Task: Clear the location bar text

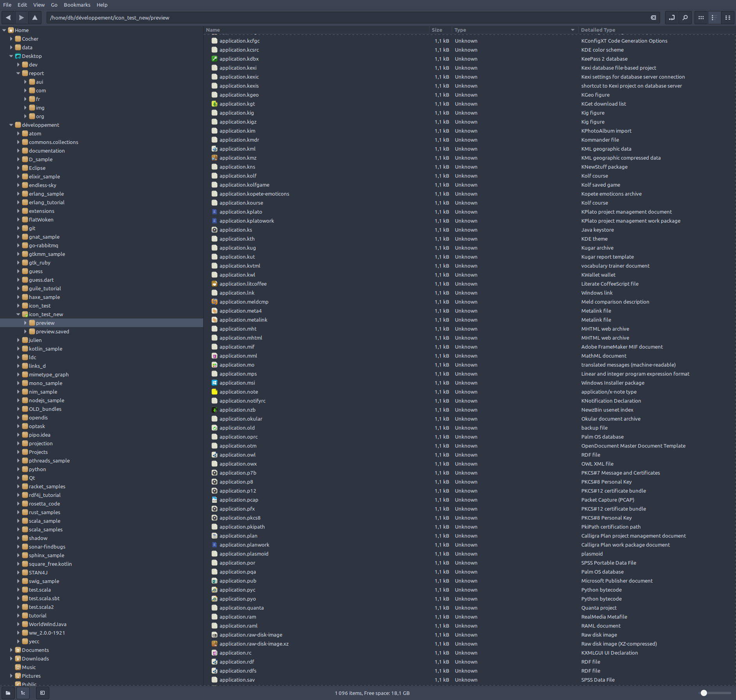Action: [x=653, y=17]
